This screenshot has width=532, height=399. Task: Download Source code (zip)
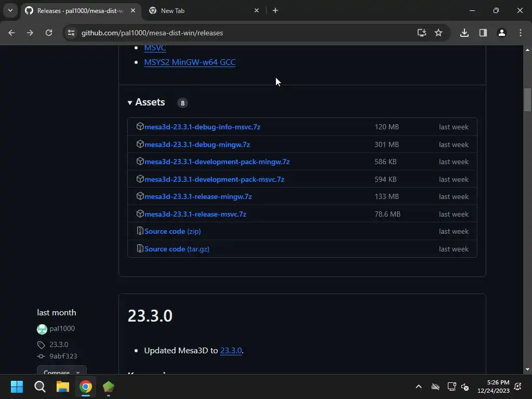172,231
